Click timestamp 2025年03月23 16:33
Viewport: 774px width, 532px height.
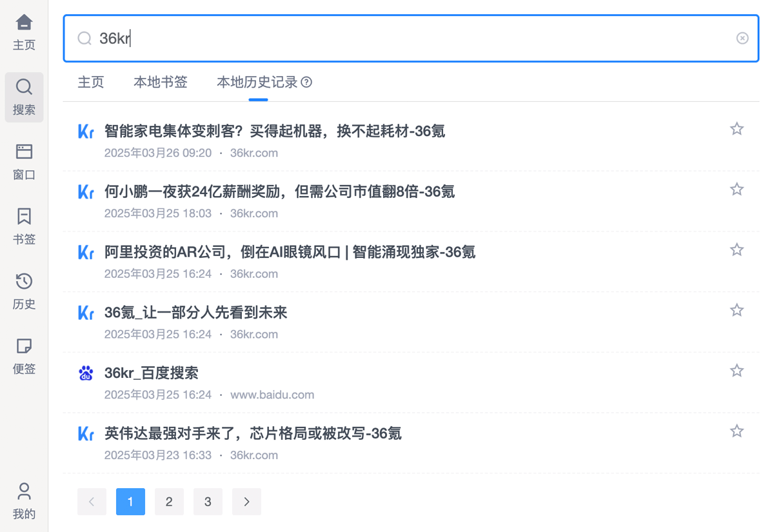[158, 455]
